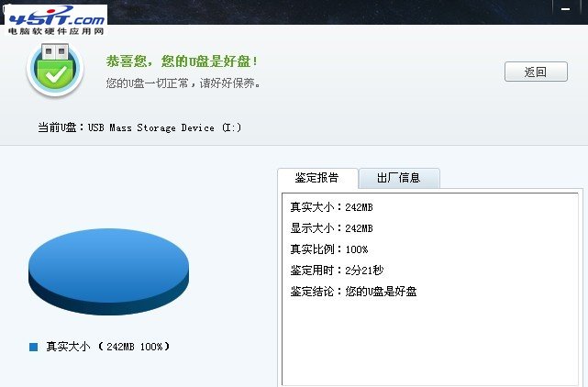The width and height of the screenshot is (588, 387).
Task: Click the 显示大小：242MB report line
Action: click(331, 228)
